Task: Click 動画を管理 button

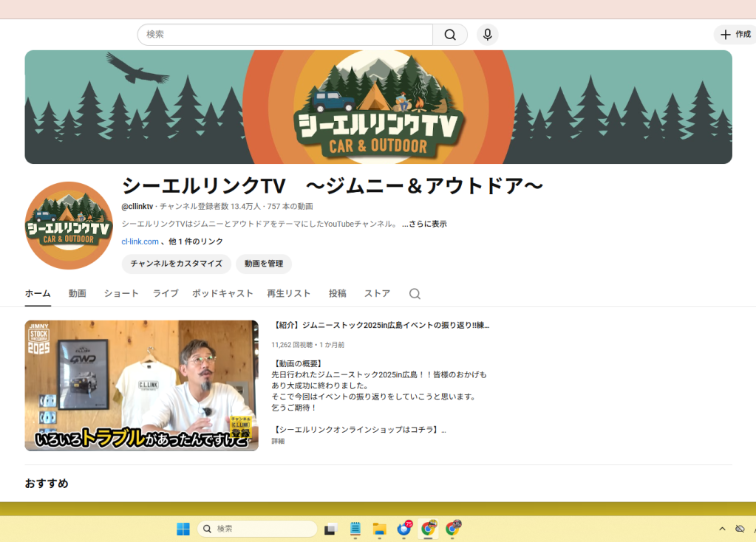Action: coord(264,264)
